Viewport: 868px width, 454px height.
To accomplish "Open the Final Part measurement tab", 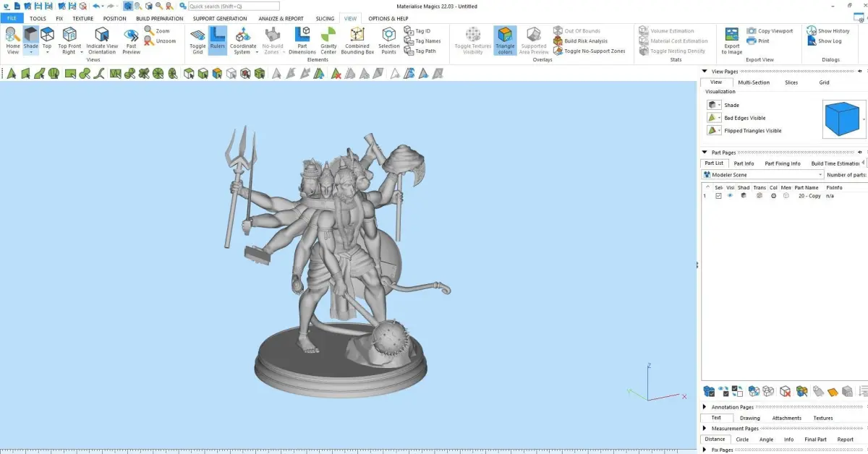I will (x=815, y=439).
